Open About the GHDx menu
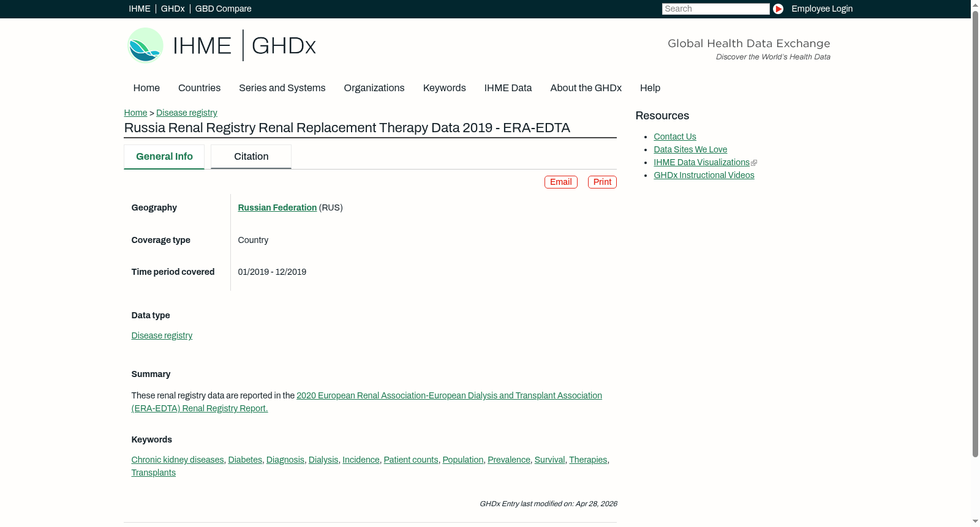 pos(586,88)
